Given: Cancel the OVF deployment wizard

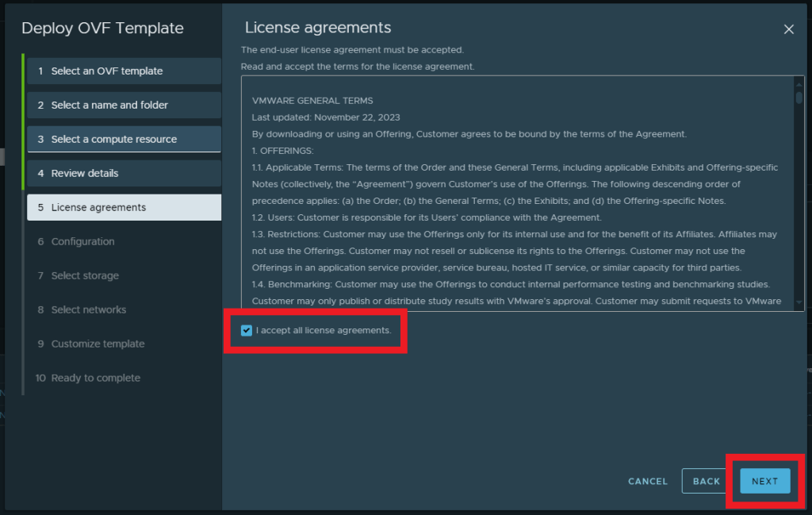Looking at the screenshot, I should tap(648, 481).
